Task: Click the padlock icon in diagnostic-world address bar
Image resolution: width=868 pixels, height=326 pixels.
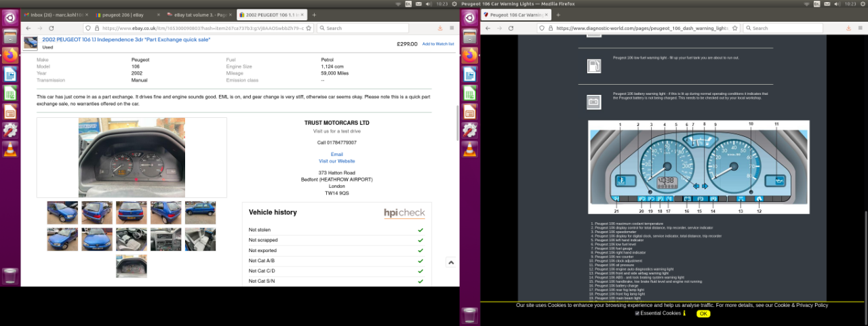Action: pos(550,28)
